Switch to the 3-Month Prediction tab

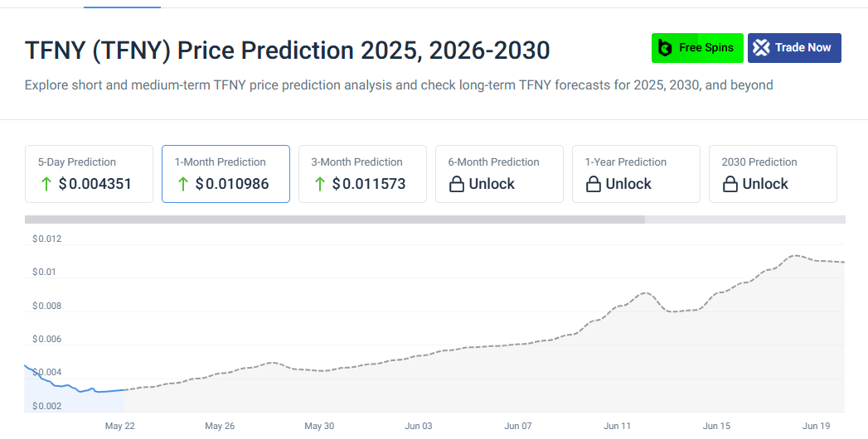pos(362,174)
